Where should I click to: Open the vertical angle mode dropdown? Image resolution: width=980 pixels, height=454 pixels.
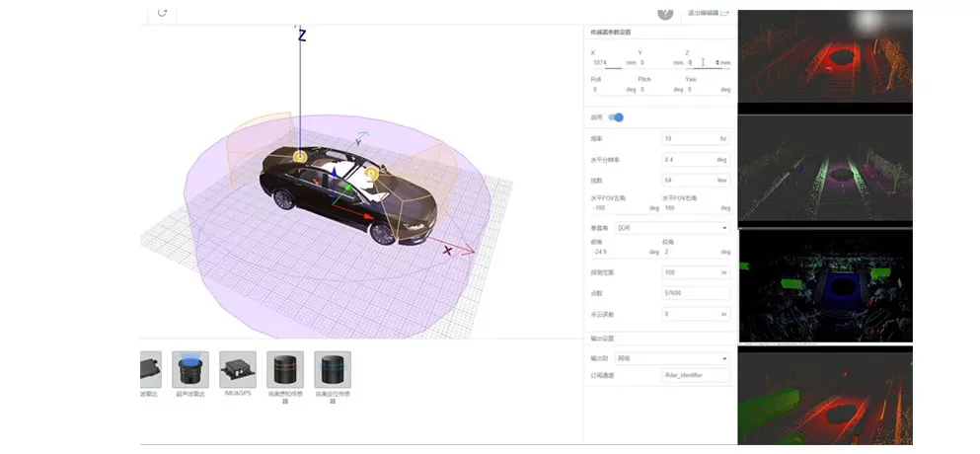click(671, 227)
